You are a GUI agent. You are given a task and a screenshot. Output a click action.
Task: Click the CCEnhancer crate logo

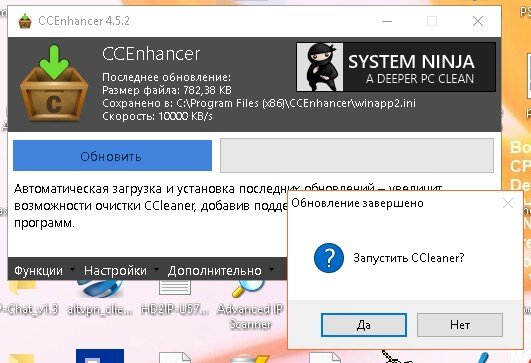point(54,84)
